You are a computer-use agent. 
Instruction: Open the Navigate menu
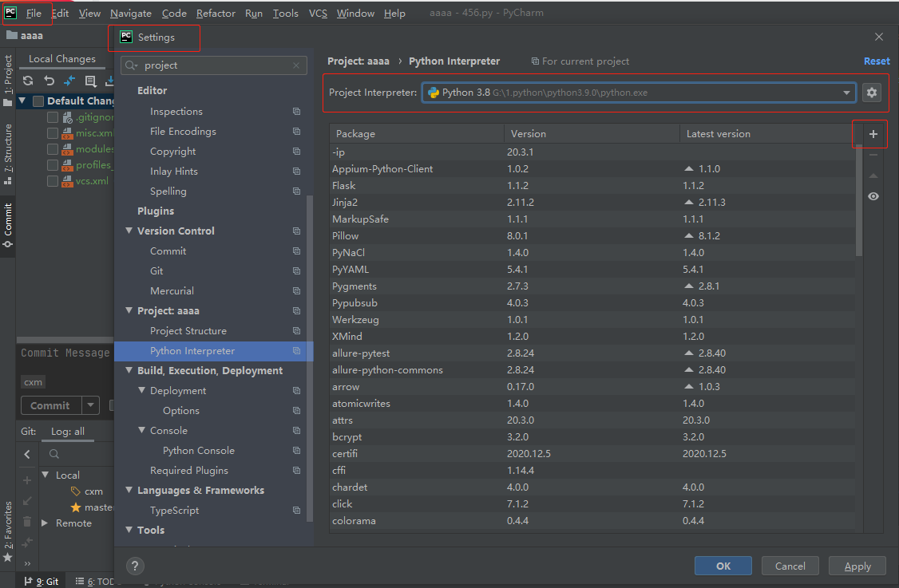click(x=131, y=14)
